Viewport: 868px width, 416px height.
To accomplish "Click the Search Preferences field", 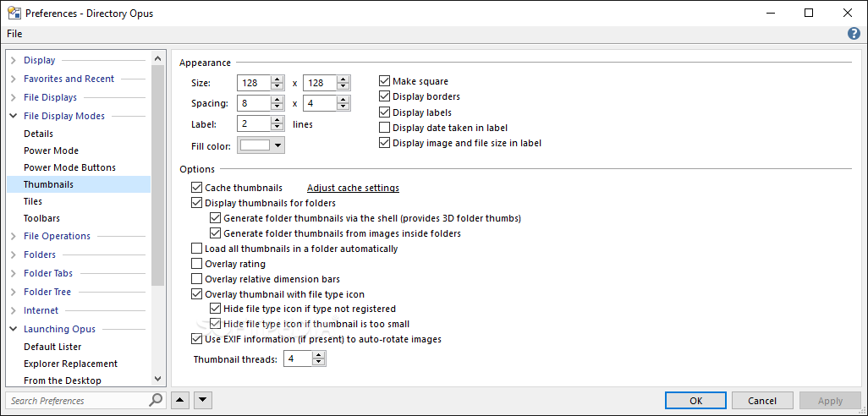I will [78, 401].
